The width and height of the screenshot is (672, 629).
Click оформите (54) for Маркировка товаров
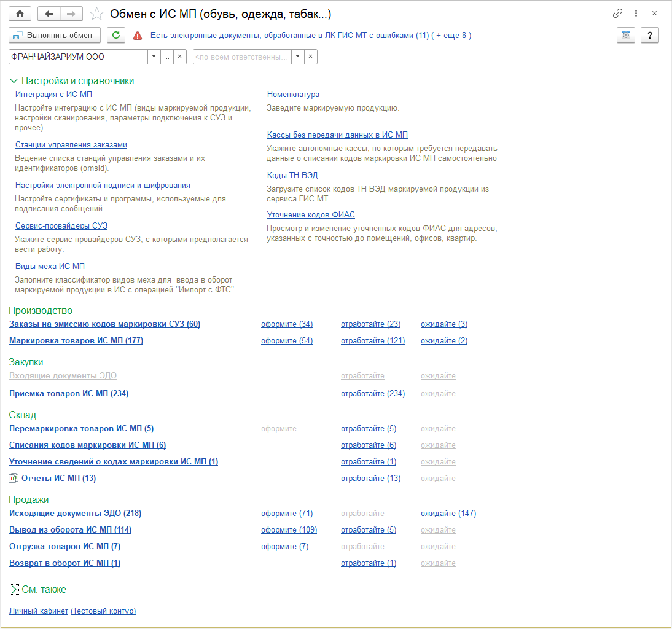click(x=287, y=341)
